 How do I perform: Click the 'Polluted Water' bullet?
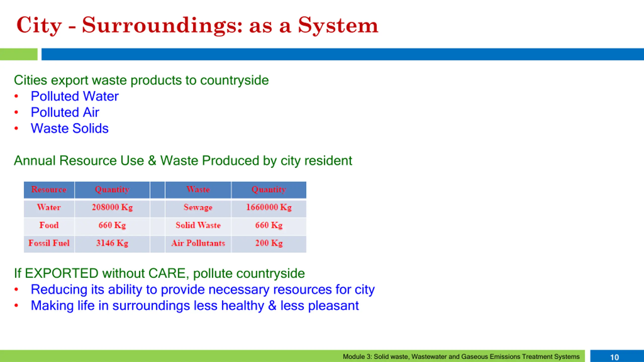(x=74, y=96)
